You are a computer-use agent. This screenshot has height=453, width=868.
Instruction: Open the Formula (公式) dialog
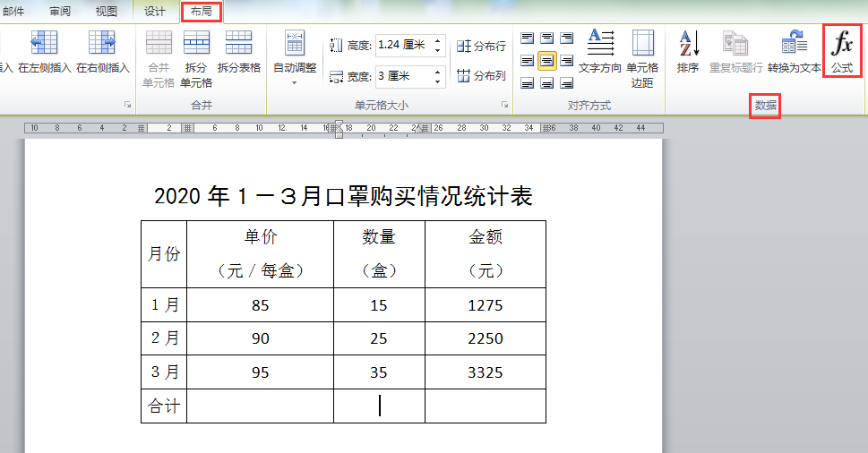pos(842,51)
